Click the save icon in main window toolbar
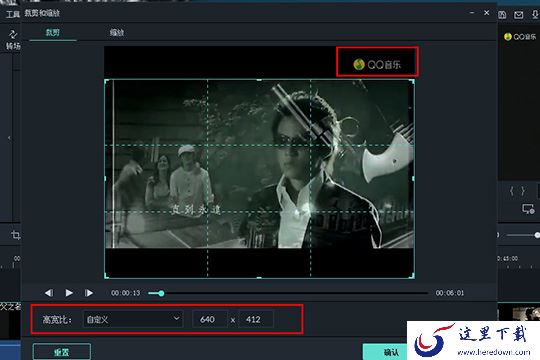 pyautogui.click(x=502, y=14)
